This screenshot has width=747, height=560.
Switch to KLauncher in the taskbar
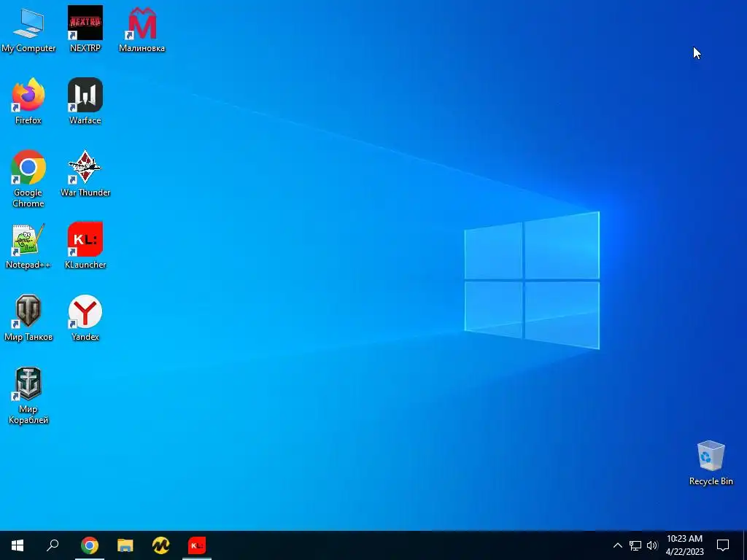click(x=197, y=545)
